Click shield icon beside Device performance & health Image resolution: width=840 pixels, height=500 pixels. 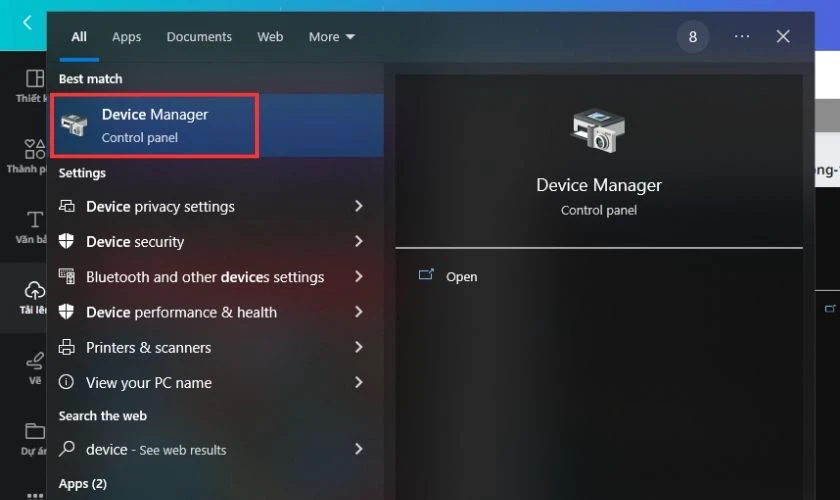click(66, 311)
